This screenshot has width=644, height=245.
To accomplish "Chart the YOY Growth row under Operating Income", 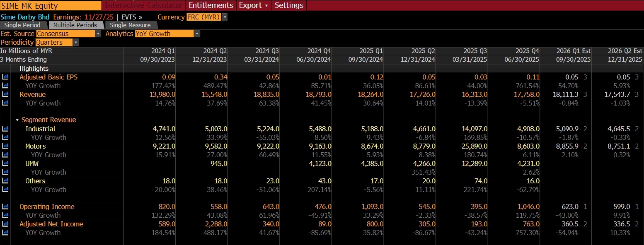I will click(5, 215).
